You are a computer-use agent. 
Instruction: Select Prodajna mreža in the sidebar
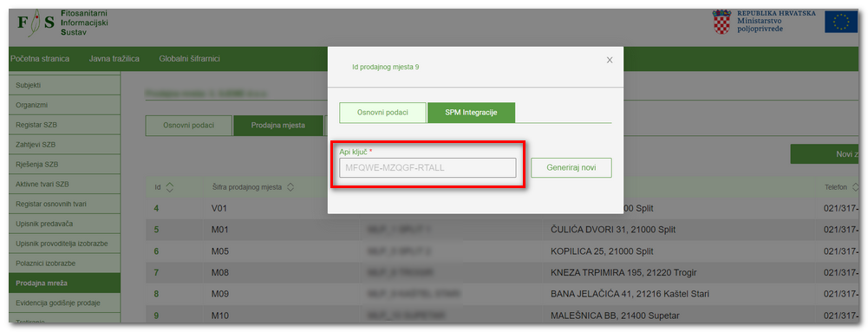pyautogui.click(x=64, y=283)
